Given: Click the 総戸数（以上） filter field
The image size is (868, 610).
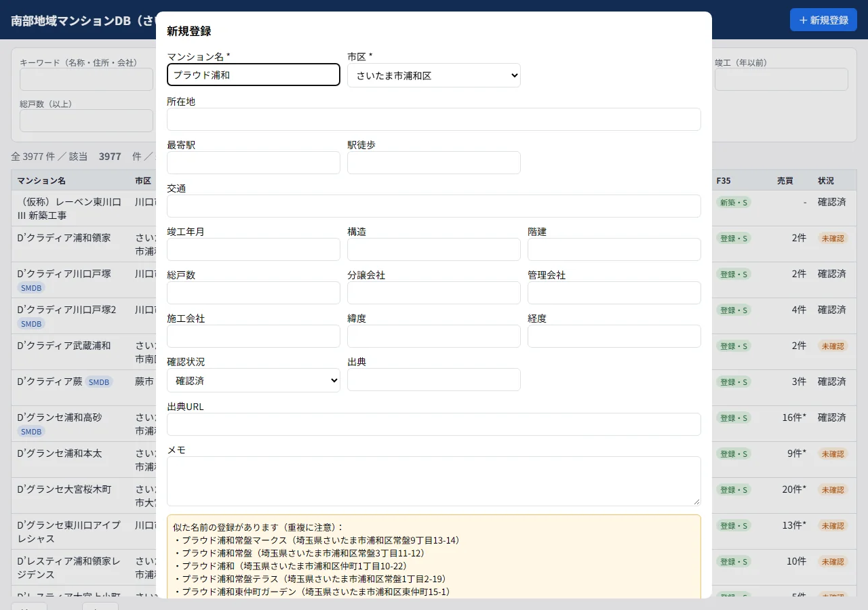Looking at the screenshot, I should pyautogui.click(x=86, y=121).
